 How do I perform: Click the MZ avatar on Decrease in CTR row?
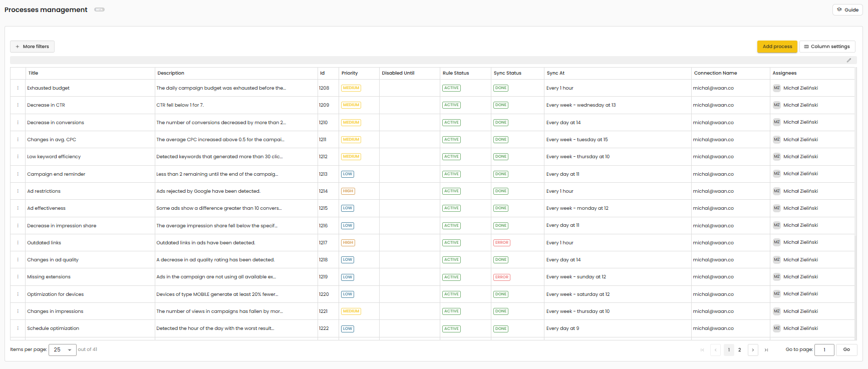coord(777,105)
